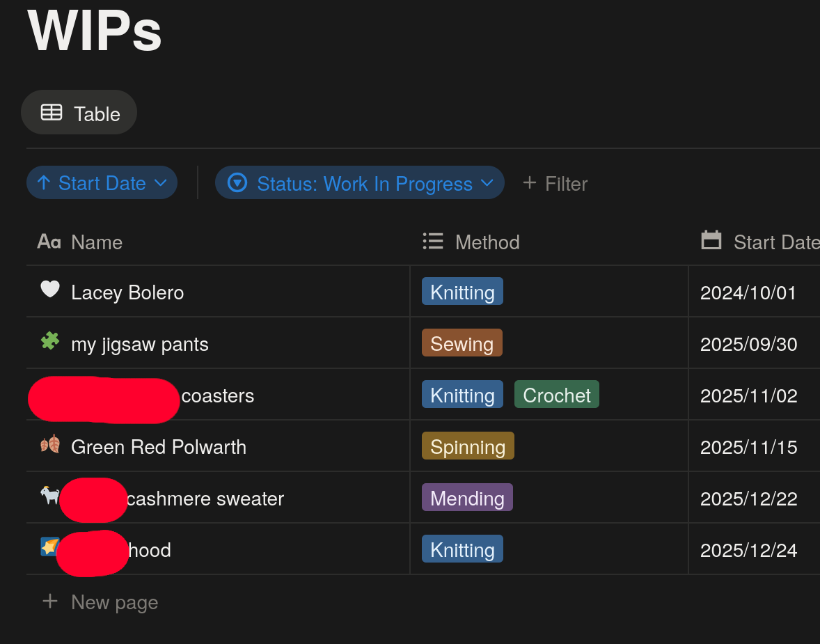Image resolution: width=820 pixels, height=644 pixels.
Task: Click the shooting star icon on the hood row
Action: point(49,546)
